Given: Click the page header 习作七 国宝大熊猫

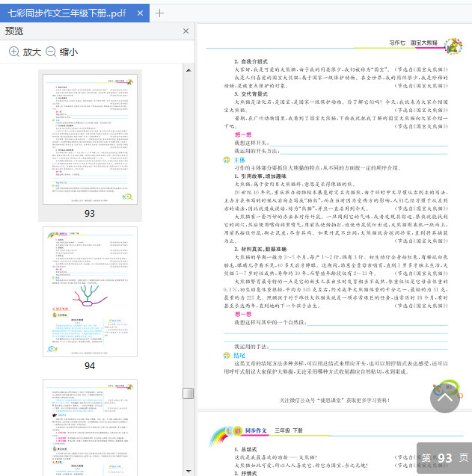Looking at the screenshot, I should (414, 43).
